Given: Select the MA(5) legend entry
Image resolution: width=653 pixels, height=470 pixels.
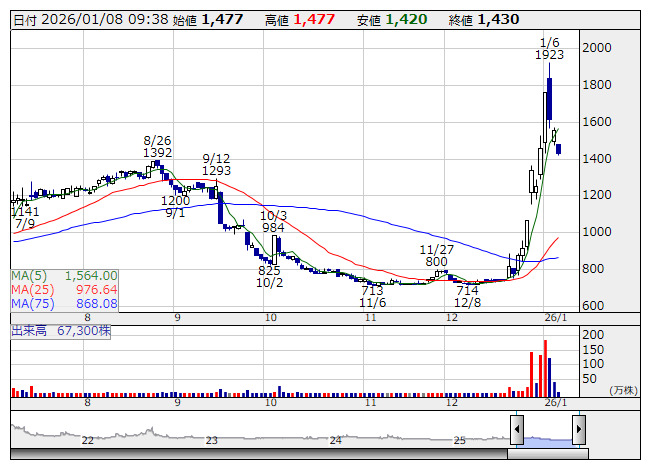Looking at the screenshot, I should 65,276.
